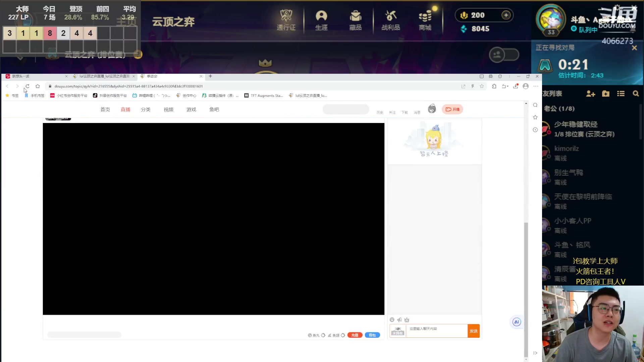Open the browser three-dot menu

click(536, 86)
